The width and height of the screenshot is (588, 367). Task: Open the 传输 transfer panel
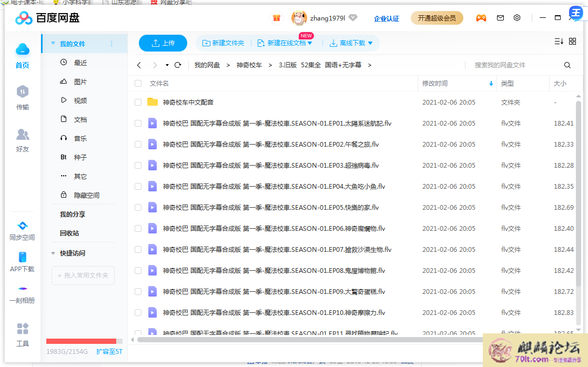tap(23, 97)
